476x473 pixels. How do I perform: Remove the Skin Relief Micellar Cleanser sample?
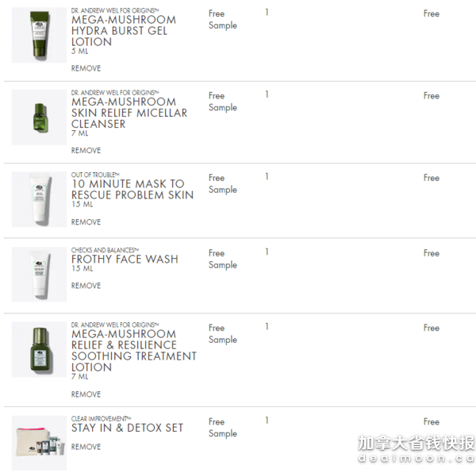click(x=86, y=150)
